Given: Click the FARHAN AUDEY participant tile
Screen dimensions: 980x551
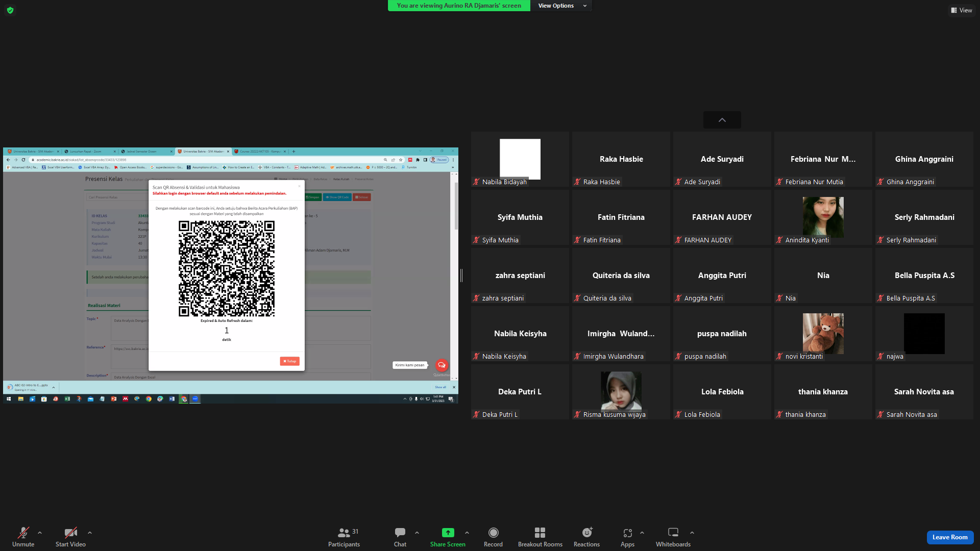Looking at the screenshot, I should click(722, 217).
